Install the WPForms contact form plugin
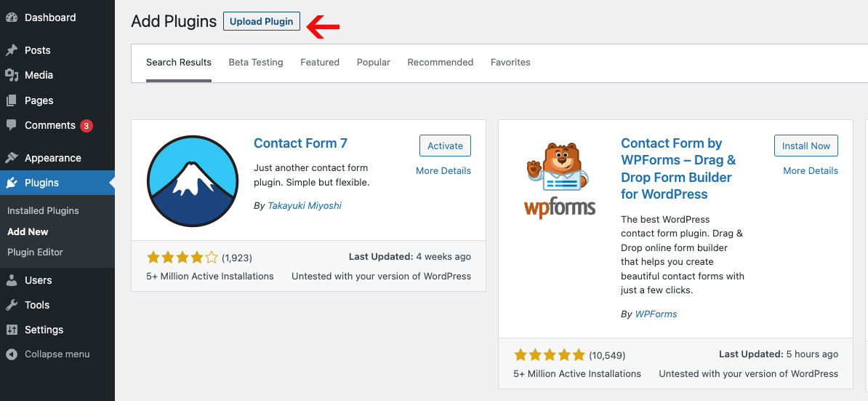This screenshot has height=401, width=868. click(806, 146)
